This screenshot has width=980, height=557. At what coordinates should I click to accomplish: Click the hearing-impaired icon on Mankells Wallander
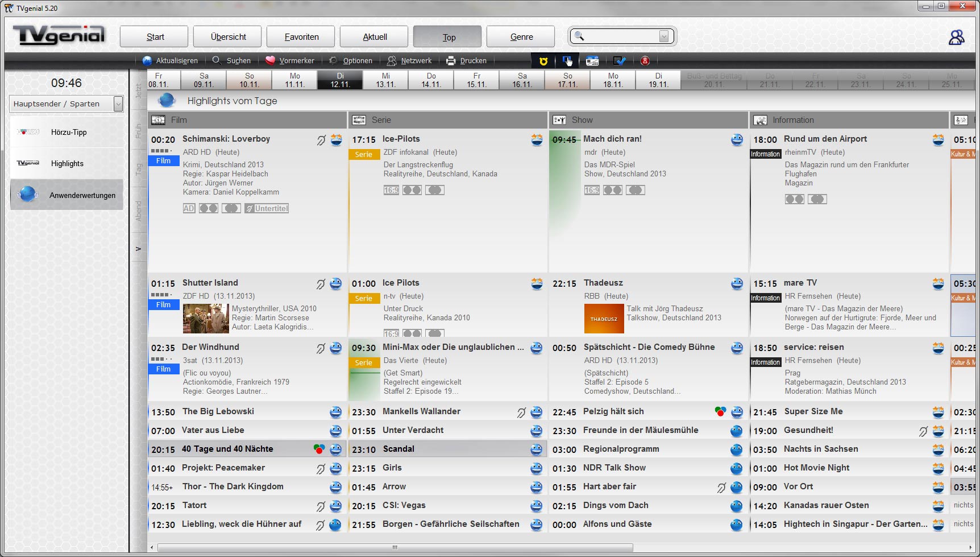tap(521, 412)
